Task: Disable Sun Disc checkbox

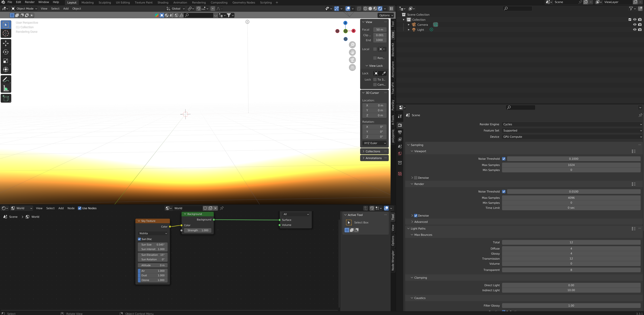Action: tap(140, 239)
